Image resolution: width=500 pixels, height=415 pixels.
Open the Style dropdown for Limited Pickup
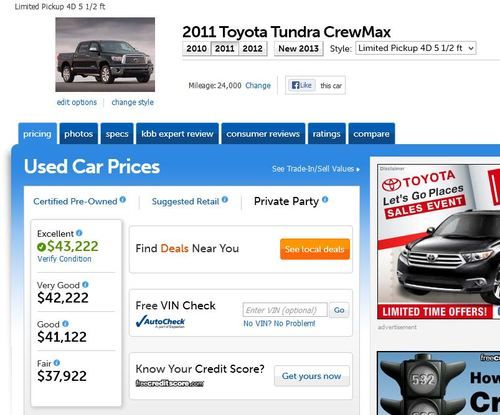point(416,48)
